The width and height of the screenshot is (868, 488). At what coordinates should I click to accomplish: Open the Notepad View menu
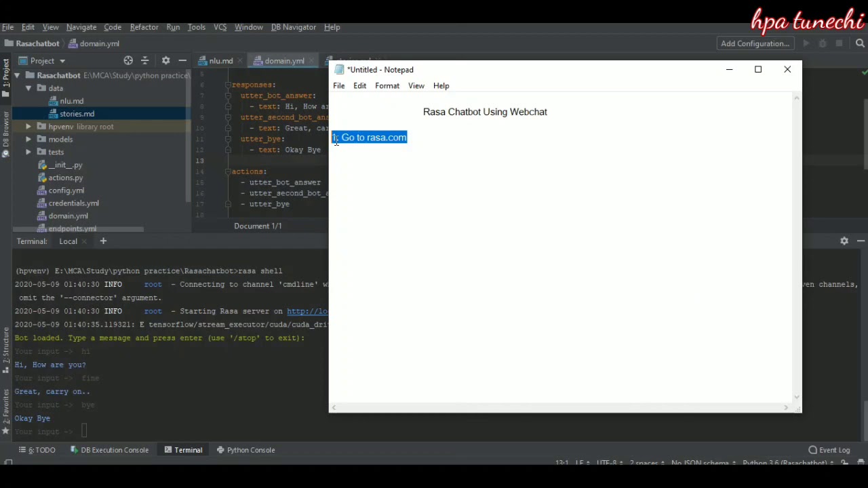tap(416, 86)
